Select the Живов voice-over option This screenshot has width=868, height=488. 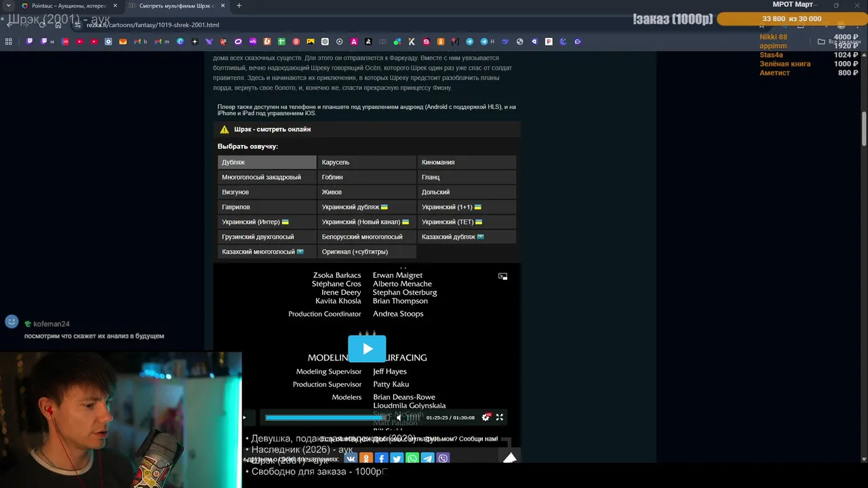click(x=366, y=192)
